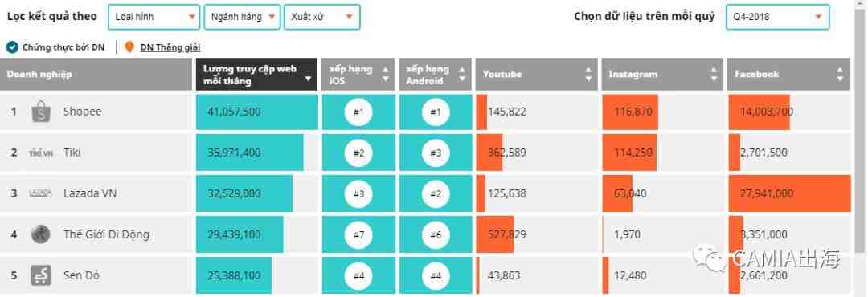Viewport: 868px width, 297px height.
Task: Click the Lazada VN logo icon
Action: pyautogui.click(x=41, y=193)
